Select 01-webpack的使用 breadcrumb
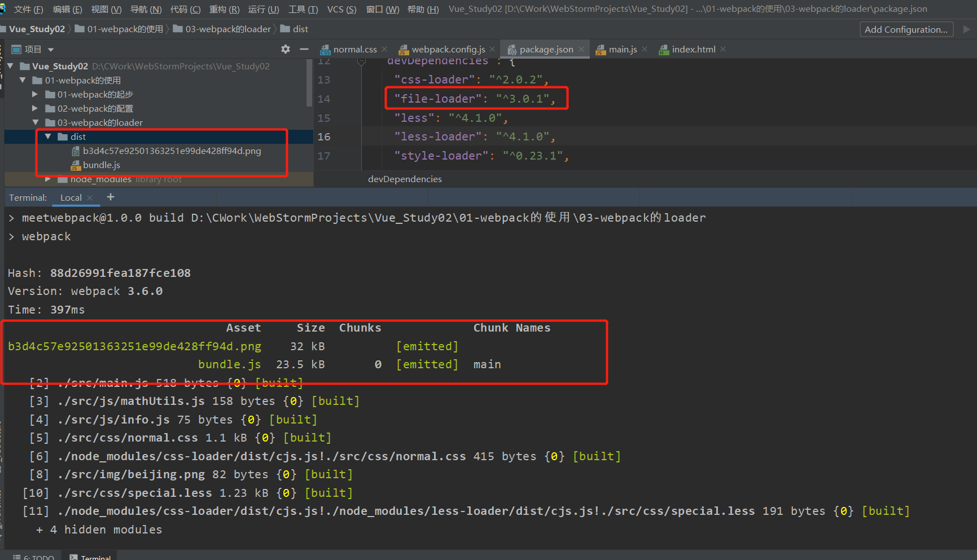The width and height of the screenshot is (977, 560). click(119, 29)
